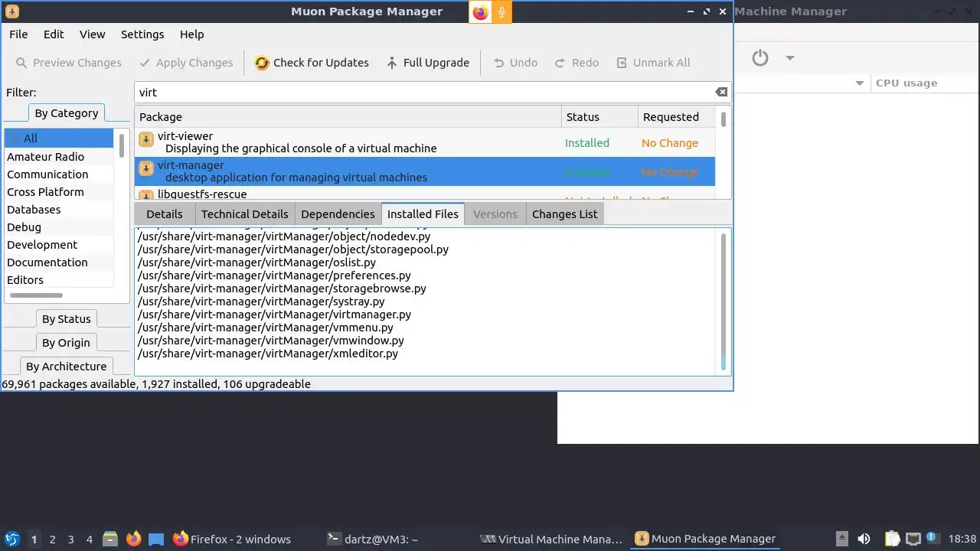Sort by the Status column header
Viewport: 980px width, 551px height.
click(x=599, y=117)
